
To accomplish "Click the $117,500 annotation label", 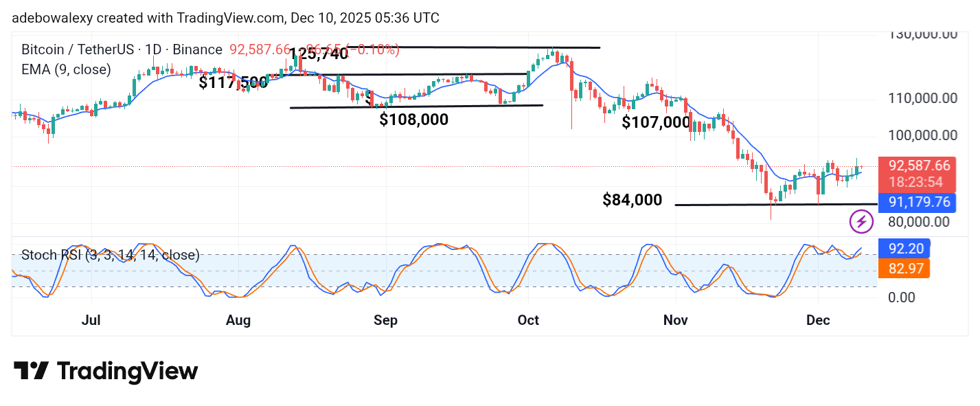I will point(233,82).
